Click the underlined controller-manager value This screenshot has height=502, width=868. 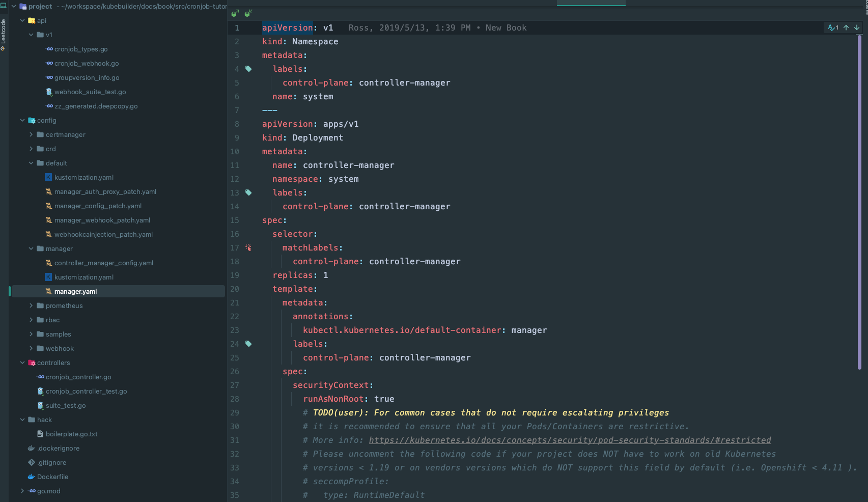414,262
